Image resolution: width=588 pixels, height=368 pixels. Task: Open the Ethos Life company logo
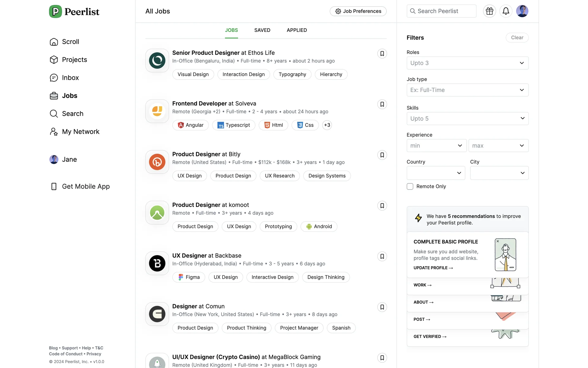[x=157, y=60]
